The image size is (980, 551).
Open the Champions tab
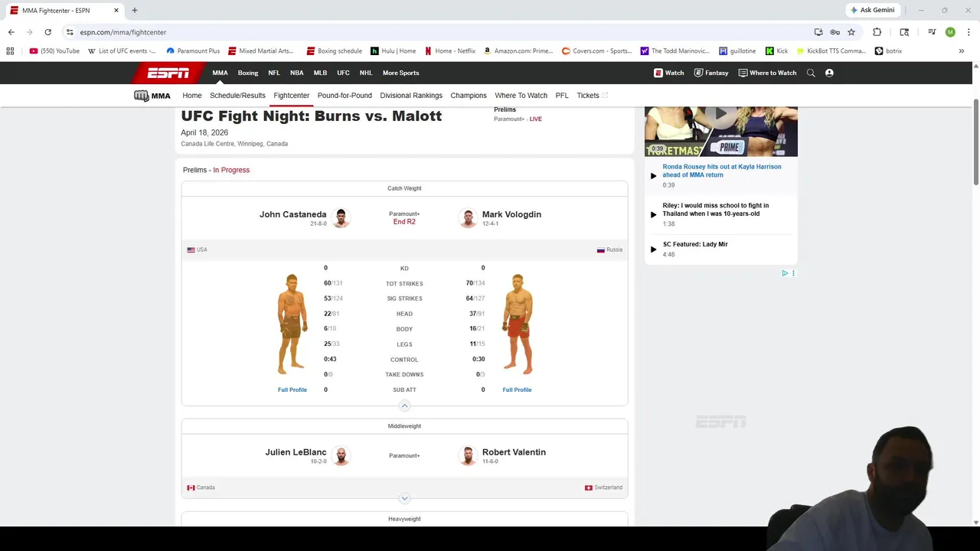click(x=469, y=96)
